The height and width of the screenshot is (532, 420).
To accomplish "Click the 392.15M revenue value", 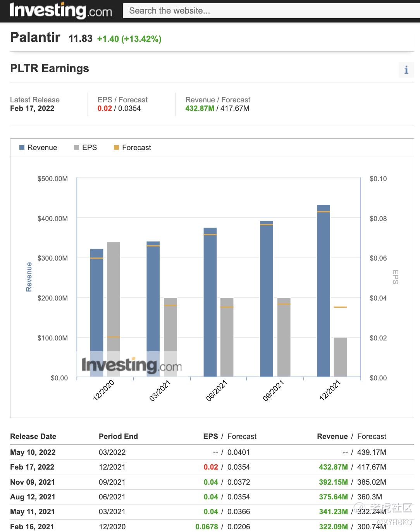I will click(333, 482).
